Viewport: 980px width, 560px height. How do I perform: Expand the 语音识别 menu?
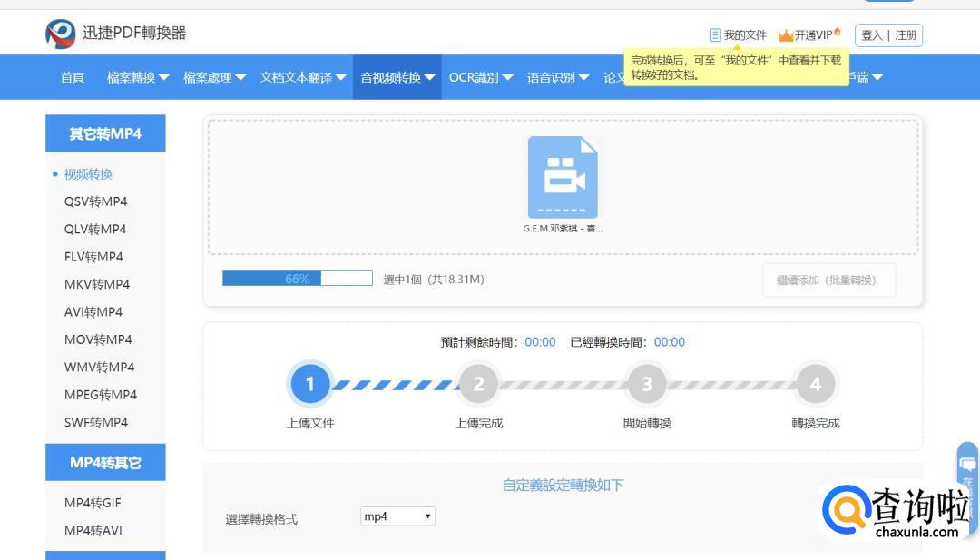tap(558, 77)
